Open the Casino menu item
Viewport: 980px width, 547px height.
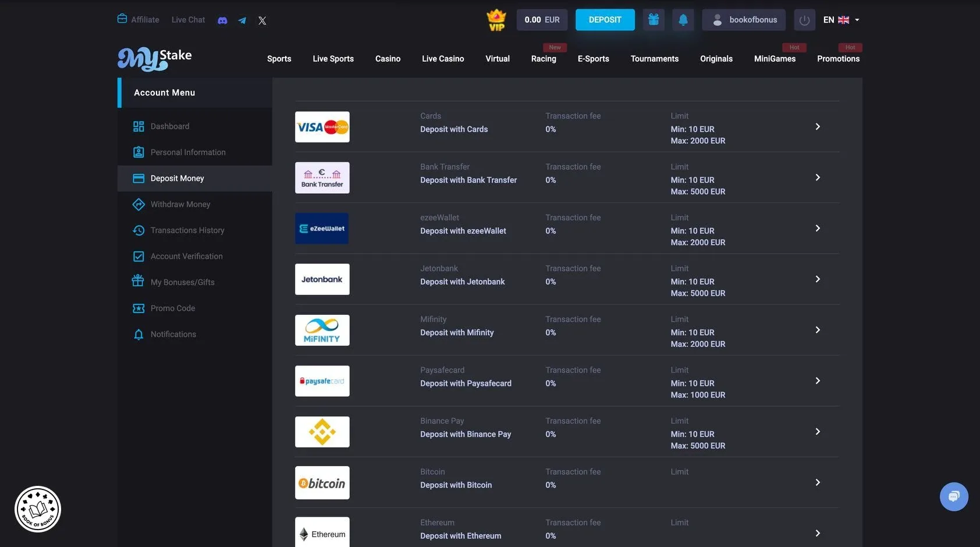(388, 59)
